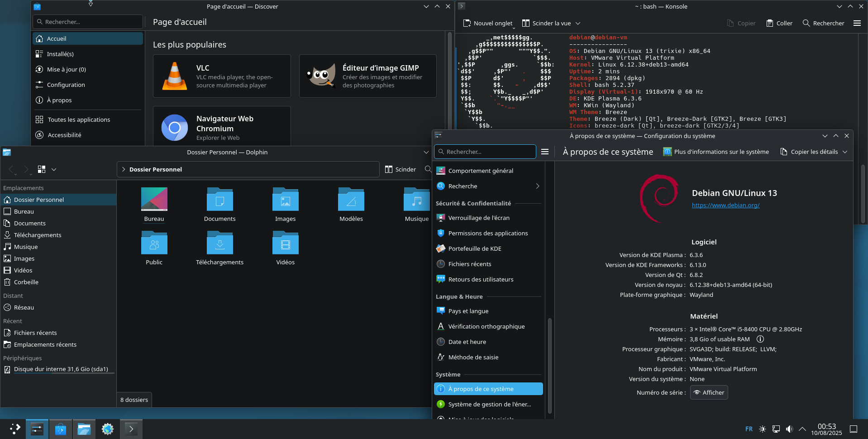Image resolution: width=868 pixels, height=439 pixels.
Task: Click Afficher to reveal serial number
Action: [709, 392]
